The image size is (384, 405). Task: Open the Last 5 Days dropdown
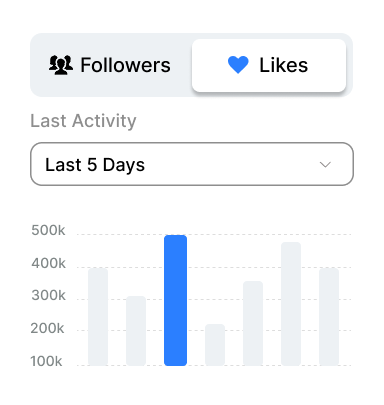(192, 164)
